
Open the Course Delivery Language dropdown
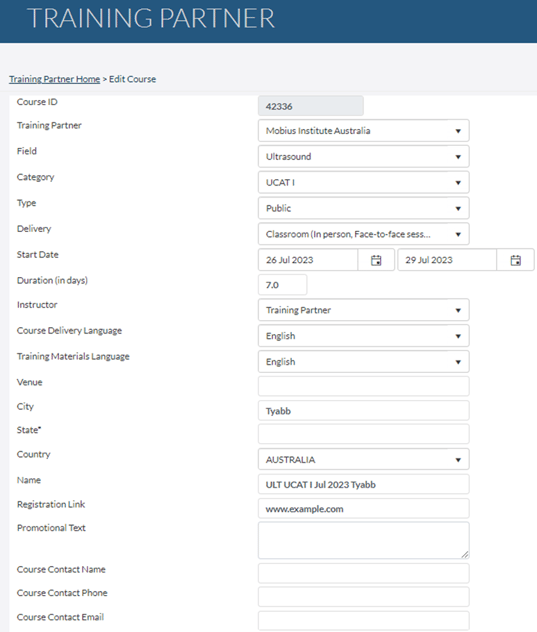tap(364, 336)
